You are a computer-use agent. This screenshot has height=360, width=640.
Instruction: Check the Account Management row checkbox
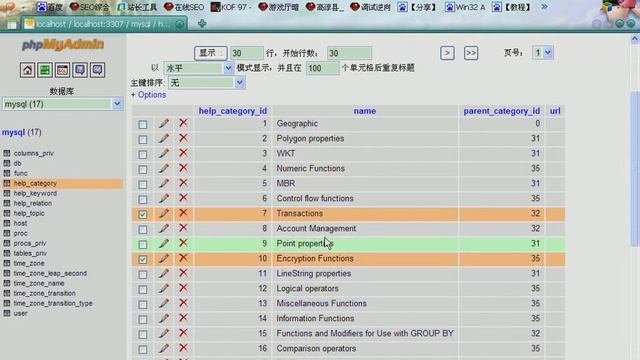(142, 229)
